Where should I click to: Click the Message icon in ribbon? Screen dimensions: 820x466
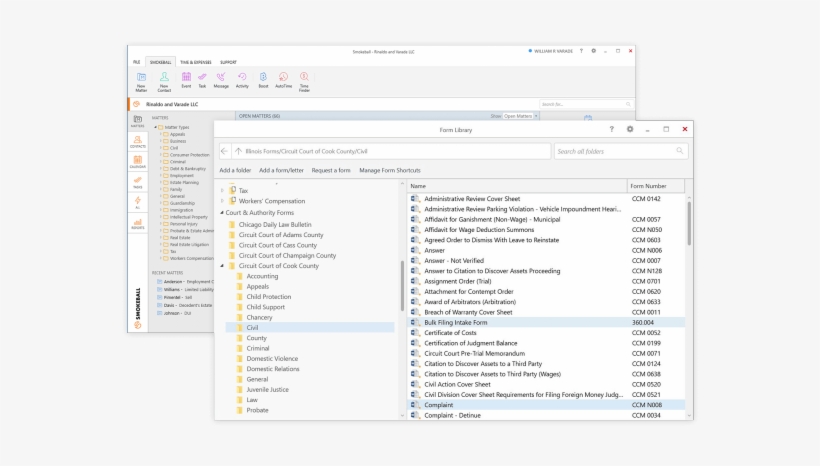[221, 78]
